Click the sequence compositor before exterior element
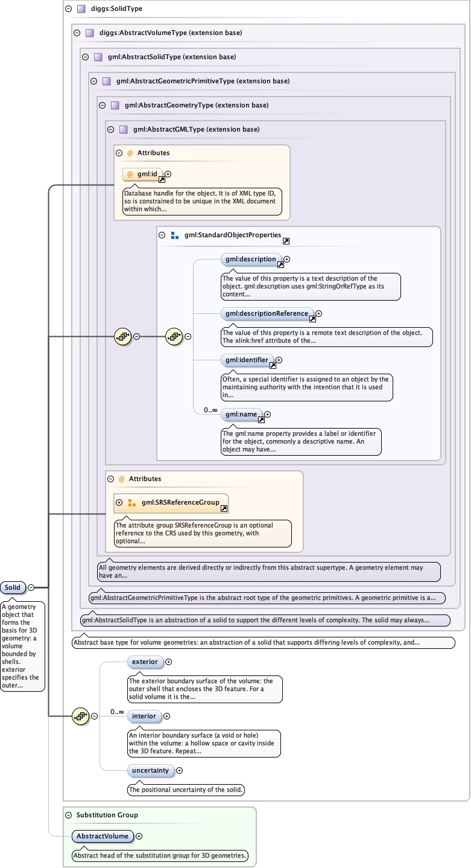471x868 pixels. click(x=80, y=716)
